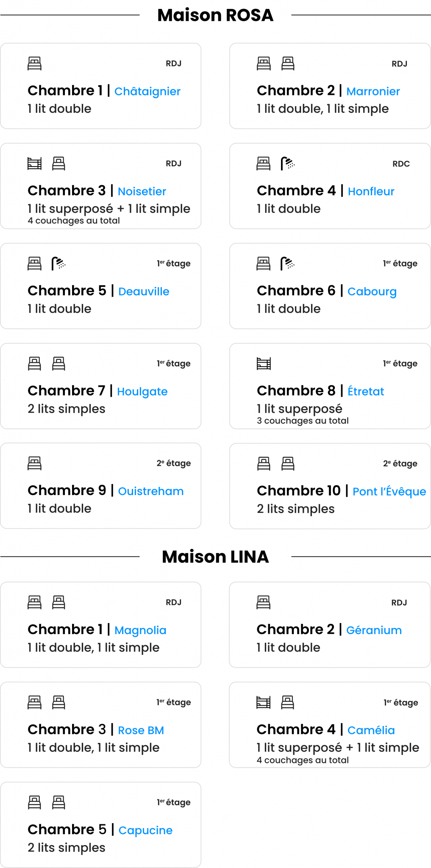This screenshot has width=431, height=868.
Task: Click the shower icon in Chambre 5 Deauville
Action: point(58,264)
